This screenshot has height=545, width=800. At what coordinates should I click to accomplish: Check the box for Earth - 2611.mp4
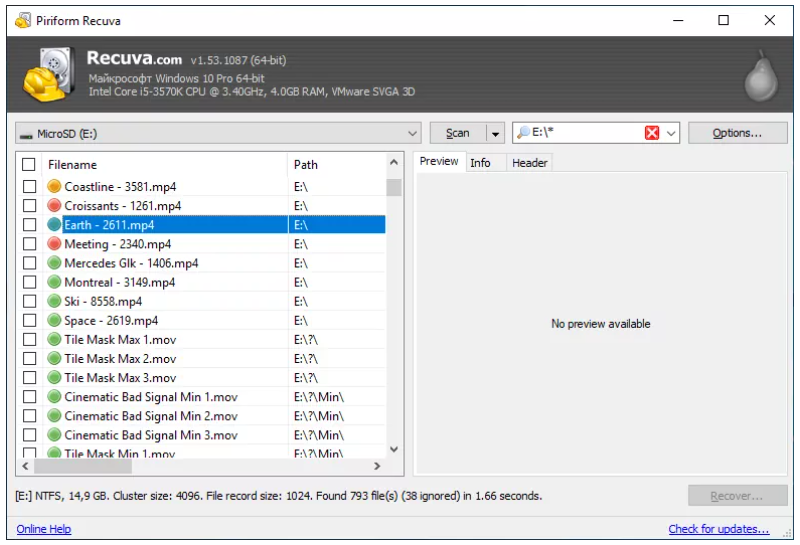(x=30, y=225)
